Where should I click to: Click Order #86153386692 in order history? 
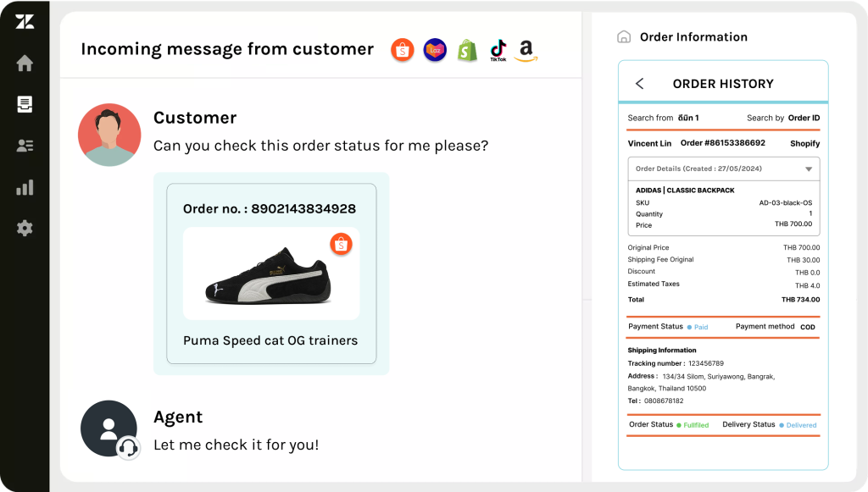723,142
